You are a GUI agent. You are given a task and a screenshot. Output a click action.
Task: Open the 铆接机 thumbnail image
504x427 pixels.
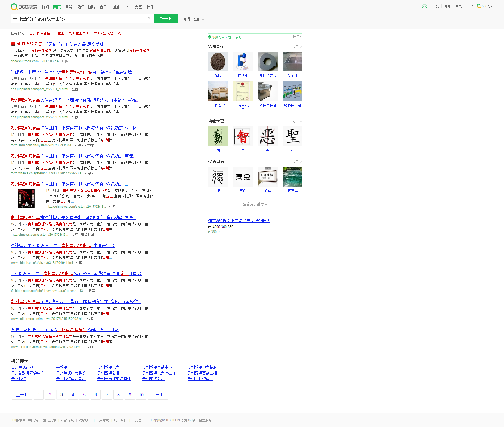click(x=243, y=62)
